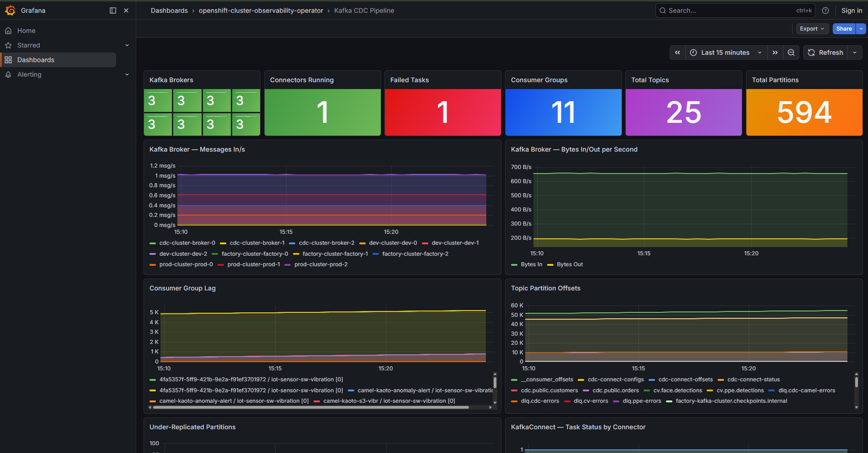The image size is (868, 453).
Task: Toggle Bytes Out legend series
Action: pyautogui.click(x=570, y=264)
